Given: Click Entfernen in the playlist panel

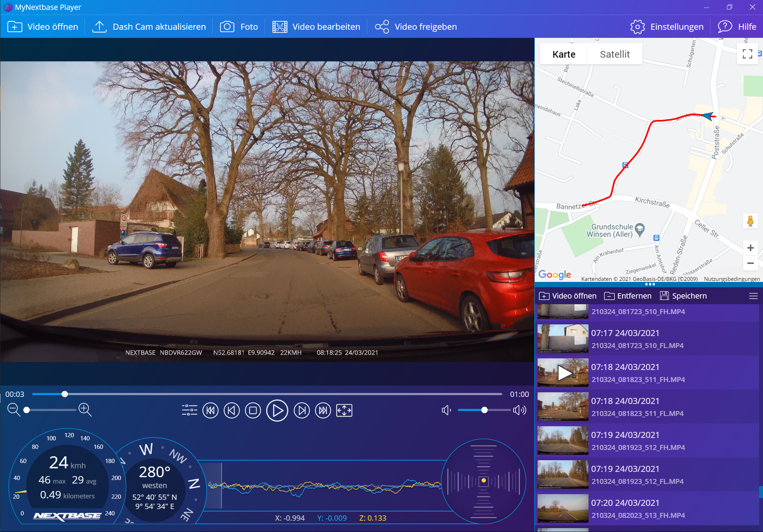Looking at the screenshot, I should [628, 296].
